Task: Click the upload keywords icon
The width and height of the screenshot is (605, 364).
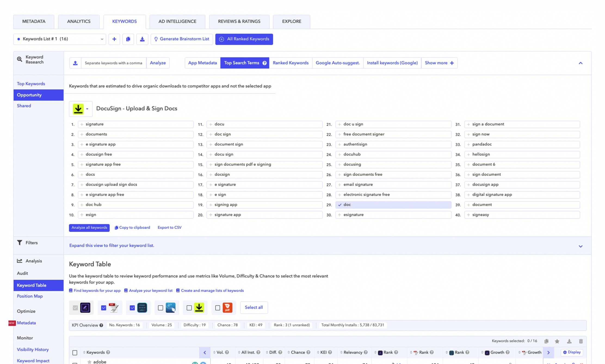Action: (75, 63)
